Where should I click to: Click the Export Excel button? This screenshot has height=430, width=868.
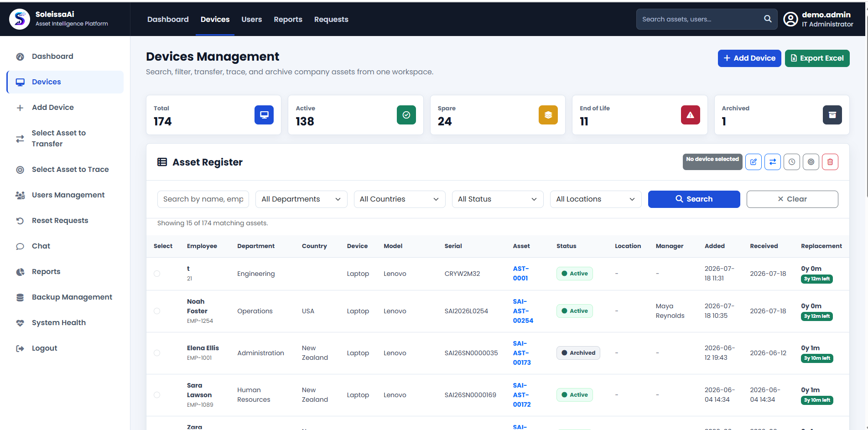(817, 58)
